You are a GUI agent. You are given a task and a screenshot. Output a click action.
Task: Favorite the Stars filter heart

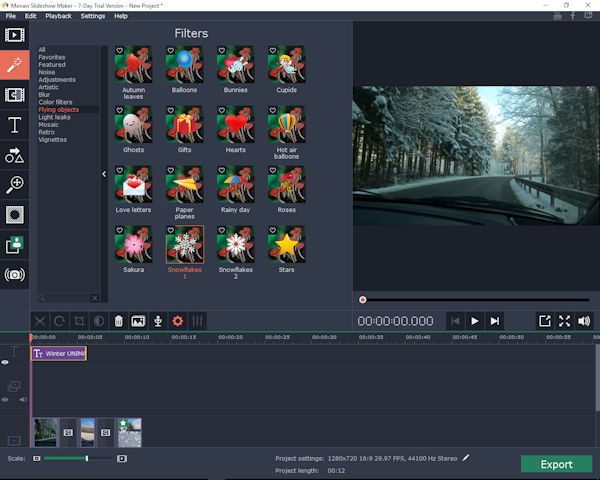[x=272, y=230]
